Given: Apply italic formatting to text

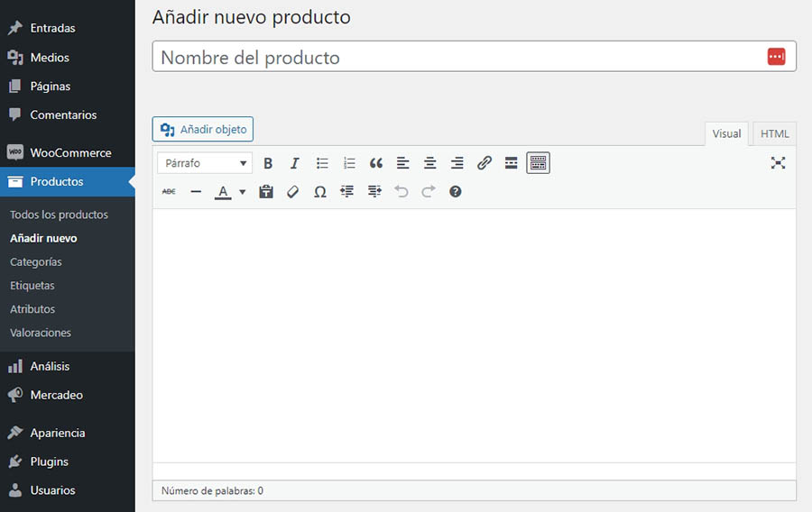Looking at the screenshot, I should click(294, 163).
